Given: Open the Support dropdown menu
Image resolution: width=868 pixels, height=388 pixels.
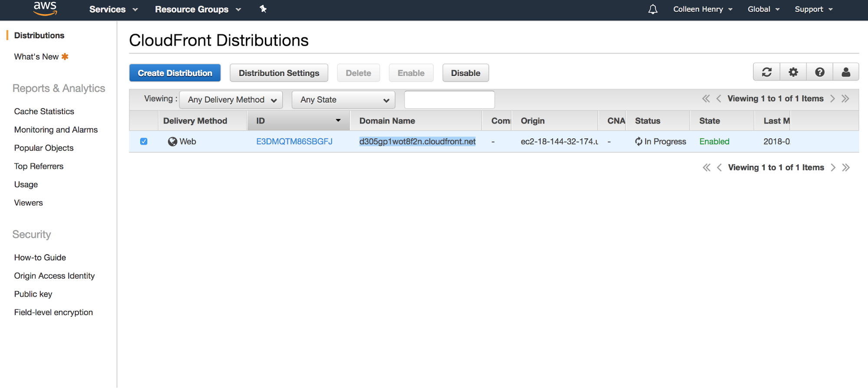Looking at the screenshot, I should 814,9.
